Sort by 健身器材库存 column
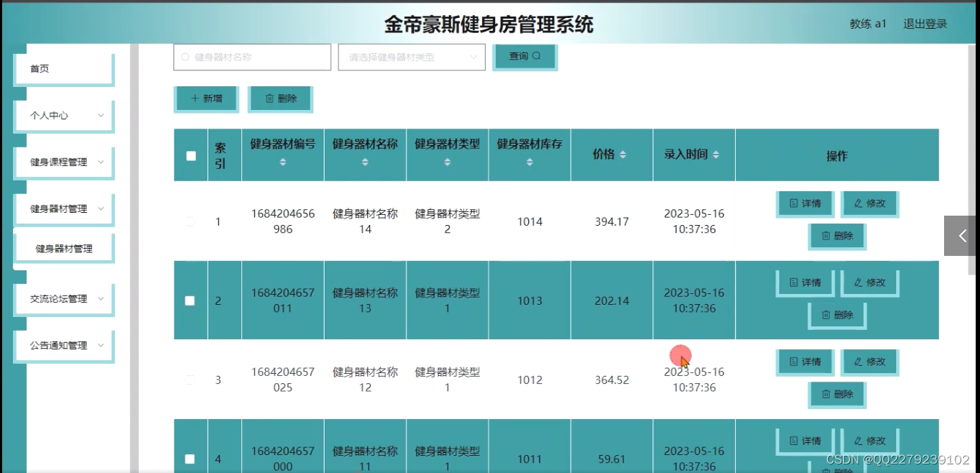This screenshot has width=980, height=473. (x=530, y=162)
